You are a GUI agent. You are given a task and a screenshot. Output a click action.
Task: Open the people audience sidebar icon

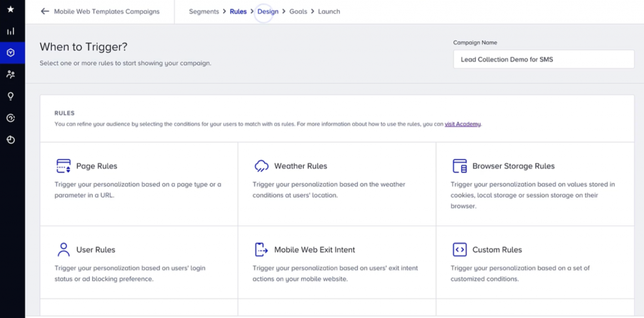coord(11,74)
